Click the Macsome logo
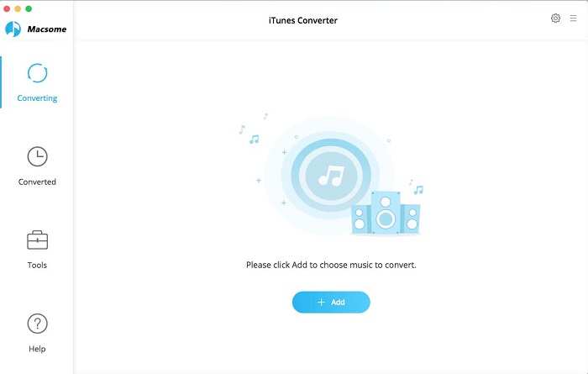 click(x=35, y=29)
